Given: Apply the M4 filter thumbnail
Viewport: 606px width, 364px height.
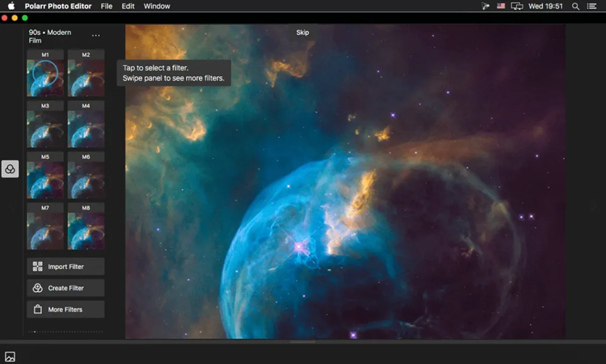Looking at the screenshot, I should point(86,124).
